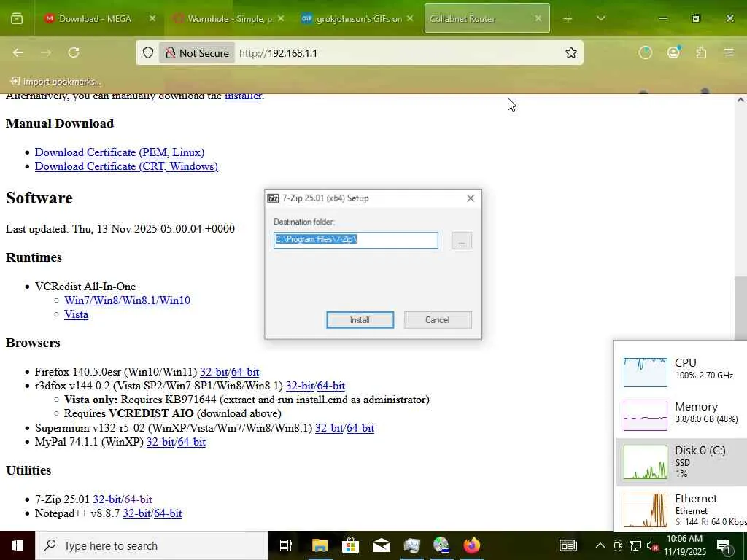Close the Collabnet Router tab
The width and height of the screenshot is (747, 560).
point(538,18)
